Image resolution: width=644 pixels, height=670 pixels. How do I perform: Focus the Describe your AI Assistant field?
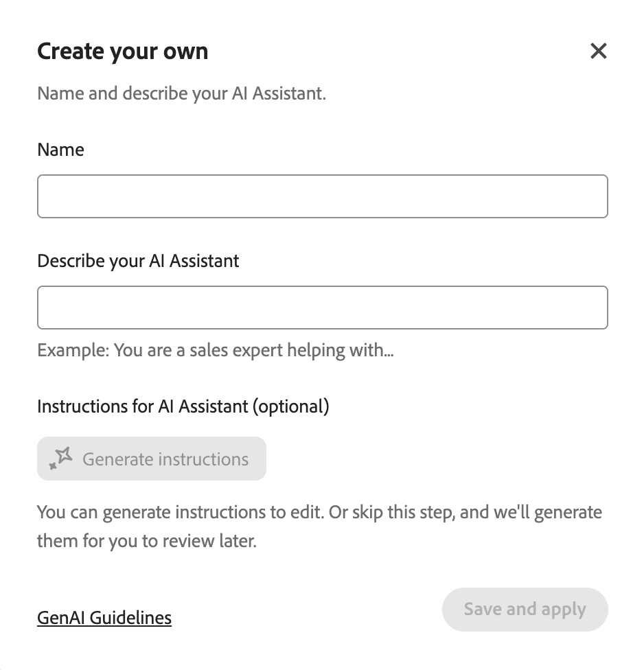(x=323, y=308)
